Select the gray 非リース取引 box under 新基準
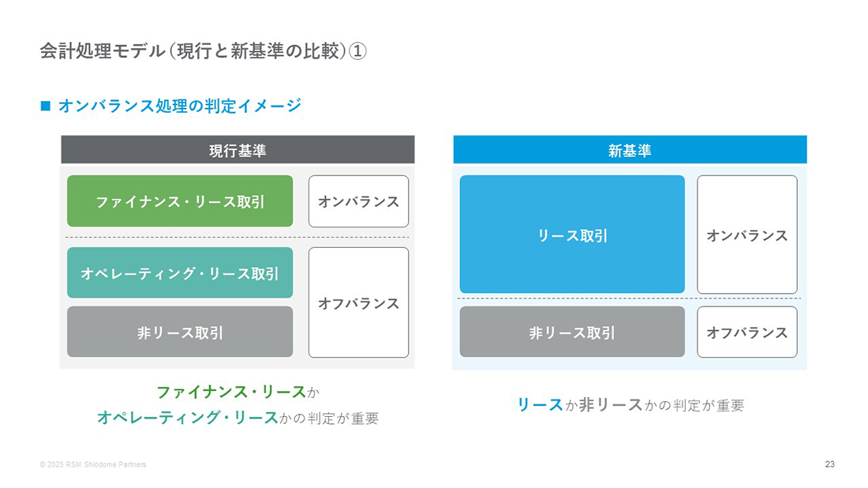The width and height of the screenshot is (868, 488). [572, 332]
